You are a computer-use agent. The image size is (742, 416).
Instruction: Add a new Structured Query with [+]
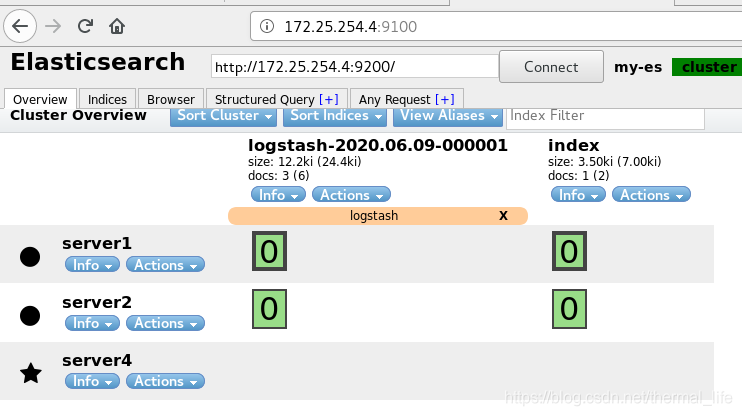[329, 99]
